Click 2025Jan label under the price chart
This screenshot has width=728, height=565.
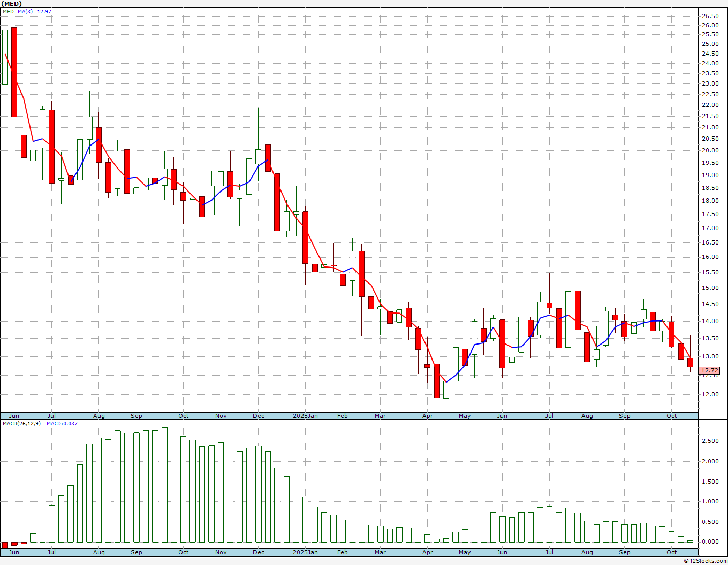pyautogui.click(x=306, y=416)
